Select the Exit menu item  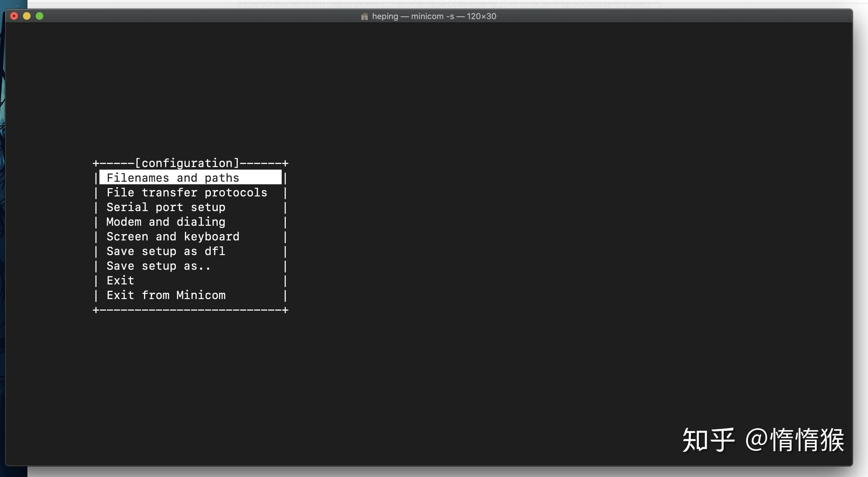[x=120, y=281]
